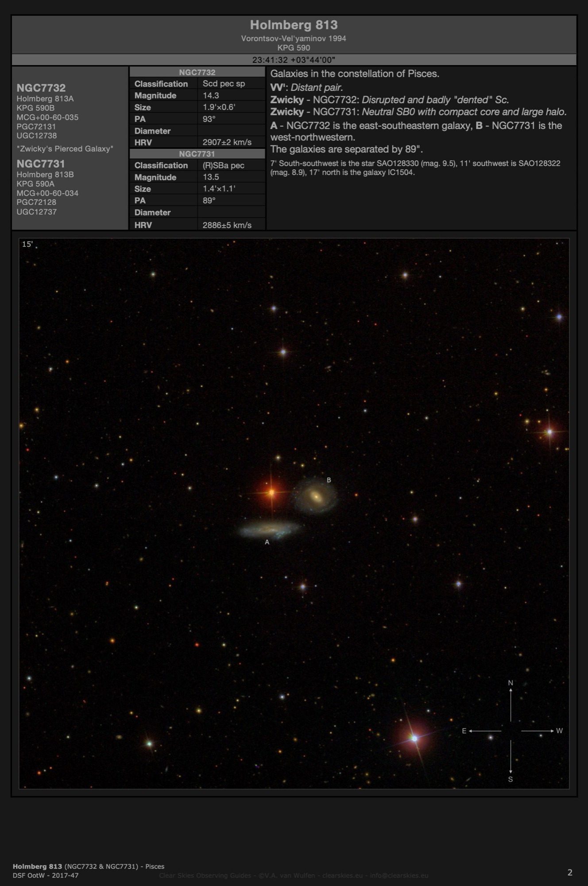Select the NGC7732 table header

pyautogui.click(x=197, y=72)
